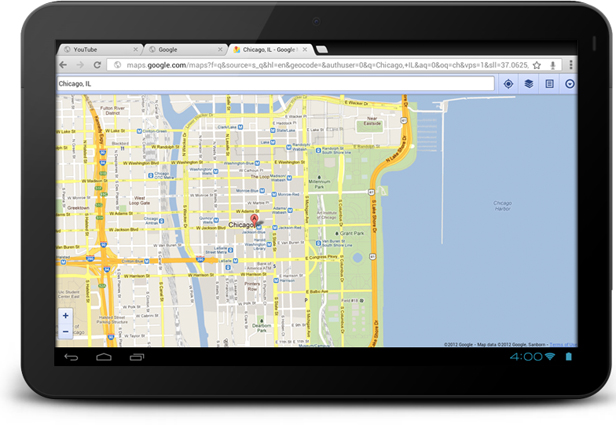Image resolution: width=616 pixels, height=425 pixels.
Task: Open the map layers icon
Action: click(x=529, y=84)
